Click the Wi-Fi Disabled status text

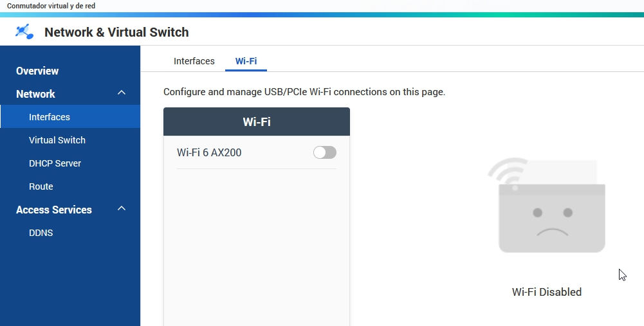[546, 292]
